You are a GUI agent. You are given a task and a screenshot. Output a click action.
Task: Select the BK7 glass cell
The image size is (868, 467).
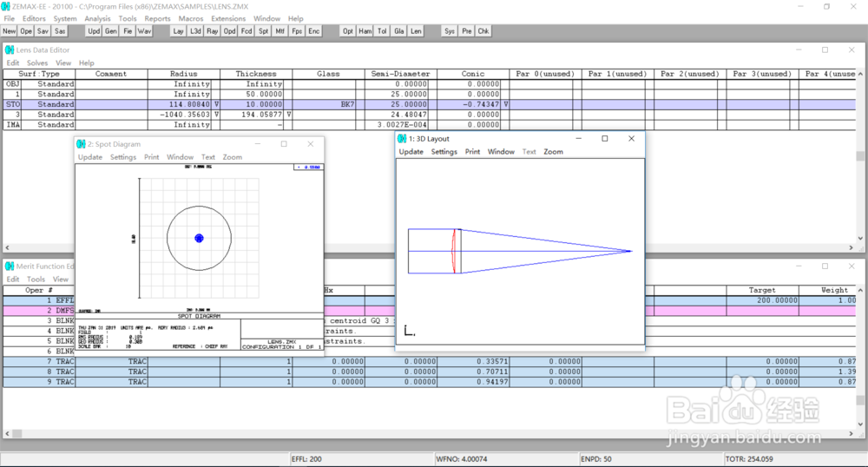coord(324,104)
